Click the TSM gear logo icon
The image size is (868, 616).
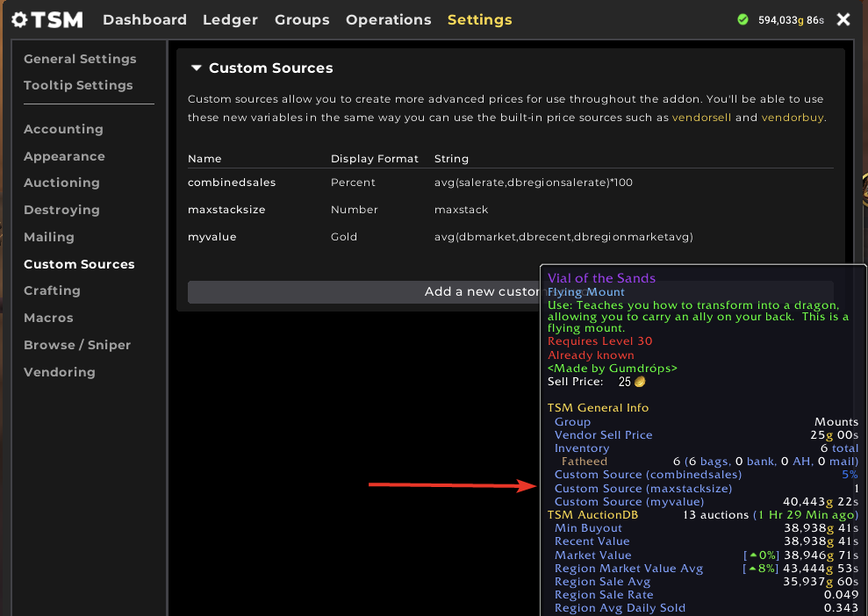point(19,20)
